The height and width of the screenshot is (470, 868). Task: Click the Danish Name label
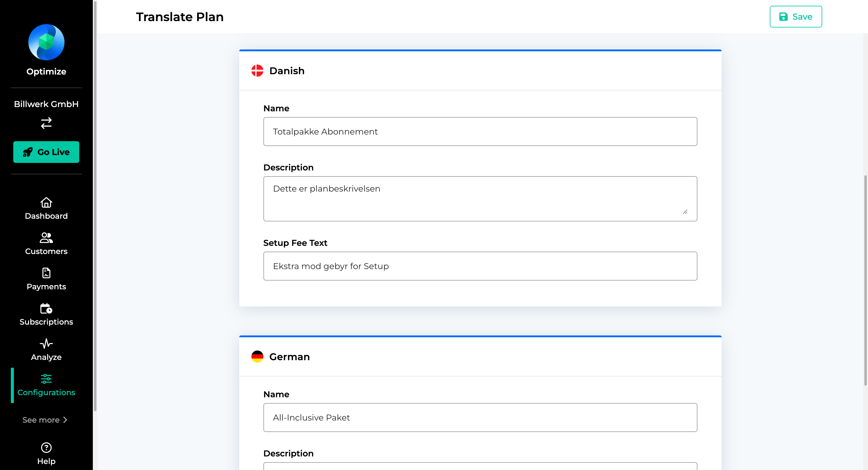pos(276,108)
